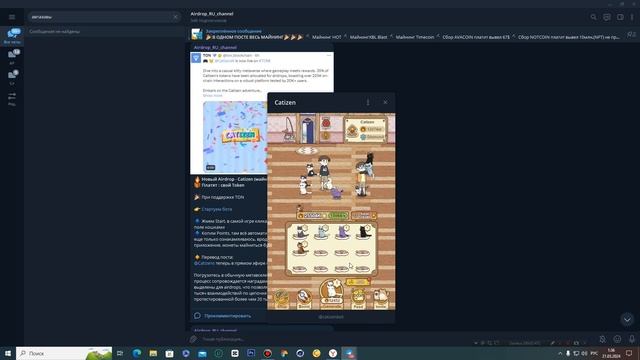Open the channel three-dots options menu
The height and width of the screenshot is (360, 640).
[x=631, y=17]
